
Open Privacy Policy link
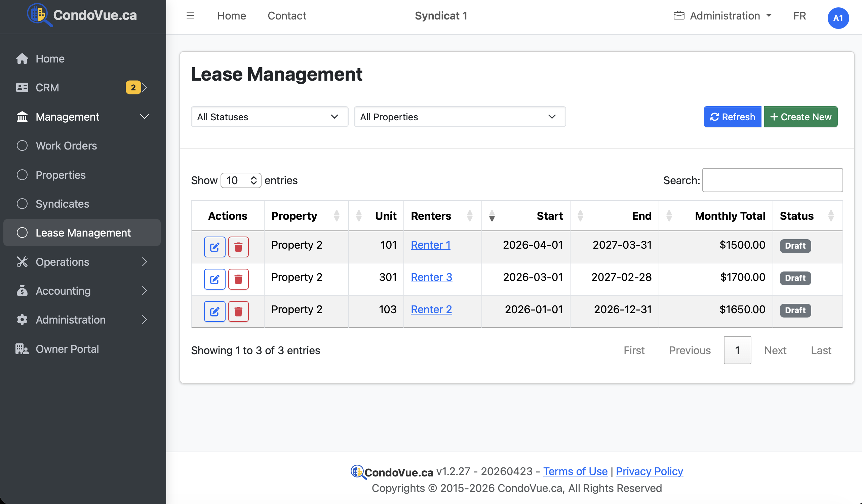point(649,471)
